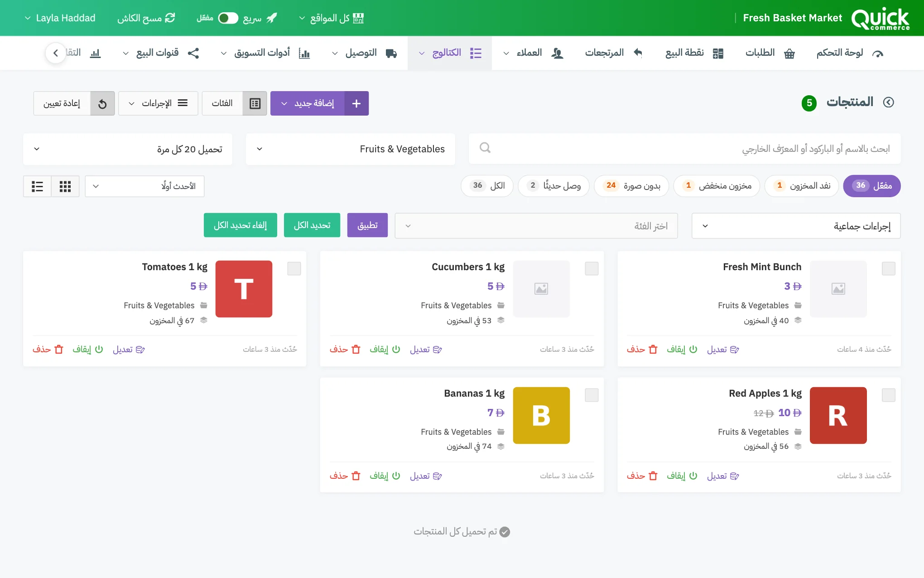Click the yellow B Bananas thumbnail
The width and height of the screenshot is (924, 578).
tap(541, 415)
